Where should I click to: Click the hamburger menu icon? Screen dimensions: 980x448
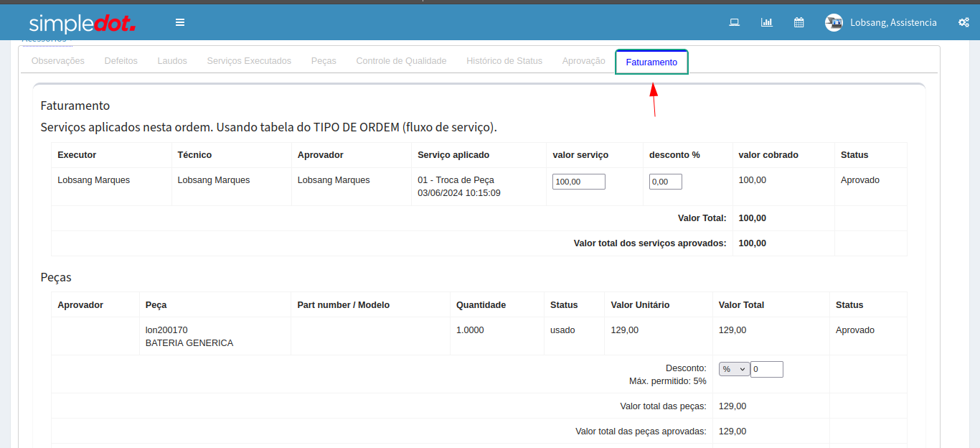180,22
